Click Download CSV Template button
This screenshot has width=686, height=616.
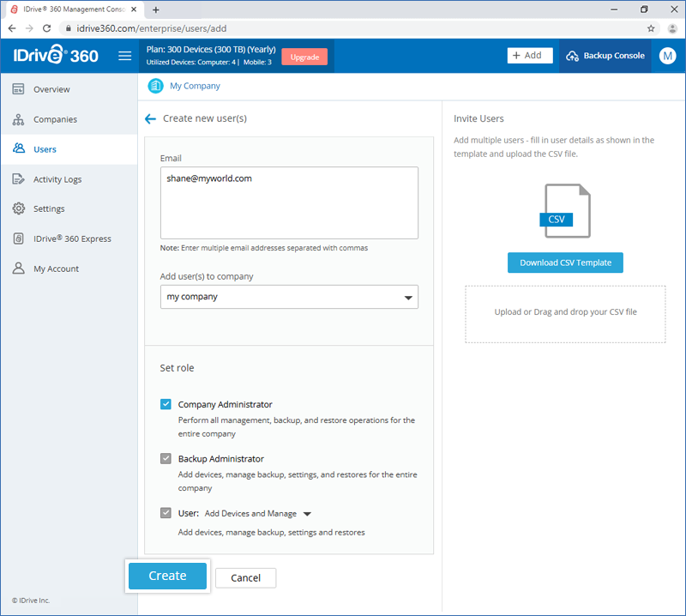tap(565, 263)
